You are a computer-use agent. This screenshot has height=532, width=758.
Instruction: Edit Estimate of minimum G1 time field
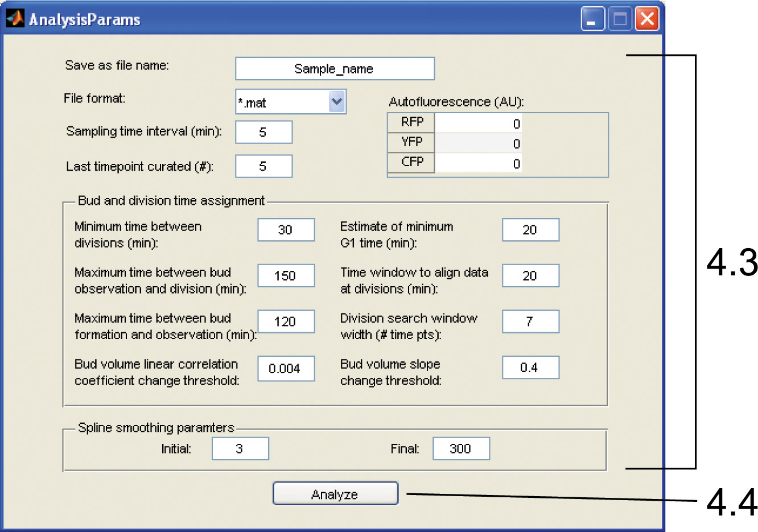coord(530,230)
